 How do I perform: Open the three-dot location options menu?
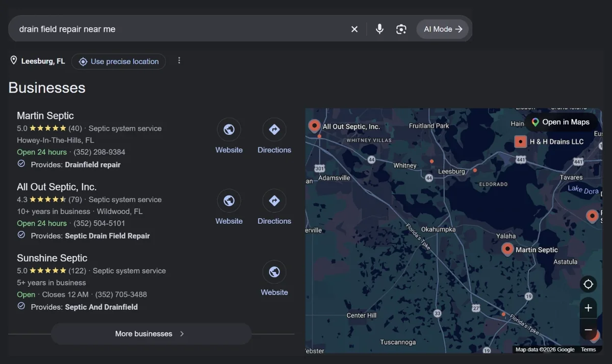coord(179,61)
